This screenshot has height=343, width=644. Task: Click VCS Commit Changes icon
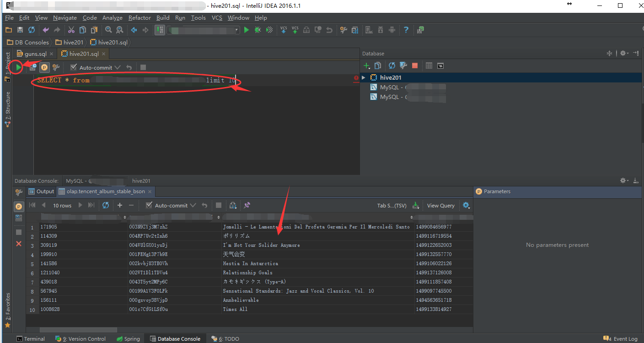[x=295, y=30]
